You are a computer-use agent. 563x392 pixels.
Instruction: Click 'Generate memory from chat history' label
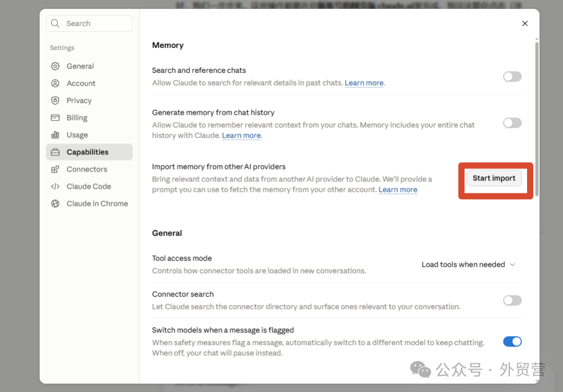tap(213, 113)
